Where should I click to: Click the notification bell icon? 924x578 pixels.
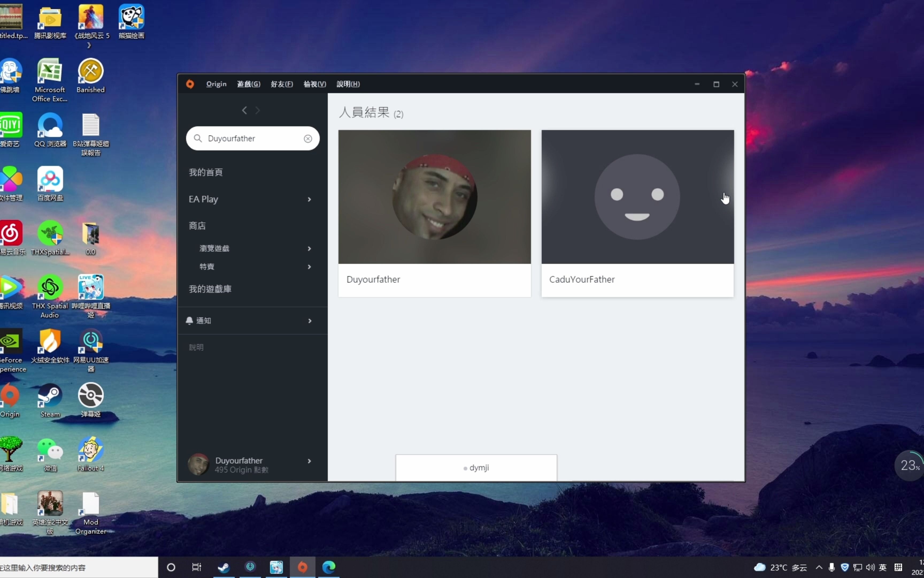point(189,320)
